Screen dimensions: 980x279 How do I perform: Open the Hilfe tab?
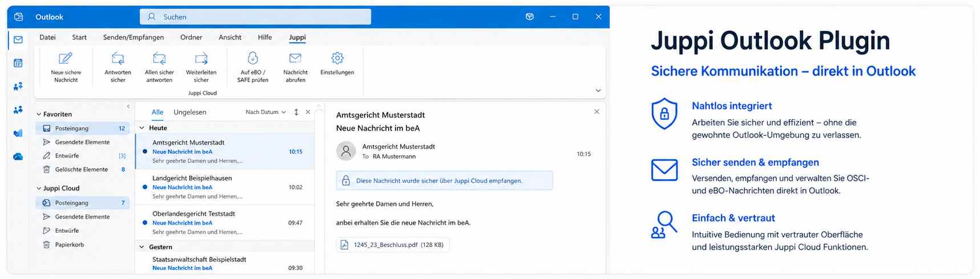click(x=265, y=37)
